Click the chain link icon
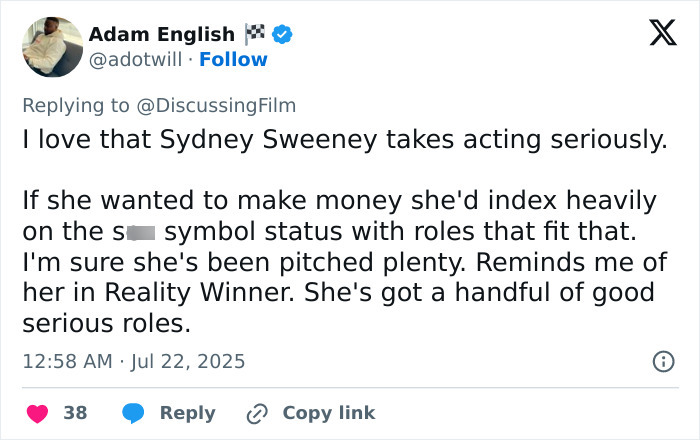 tap(258, 412)
